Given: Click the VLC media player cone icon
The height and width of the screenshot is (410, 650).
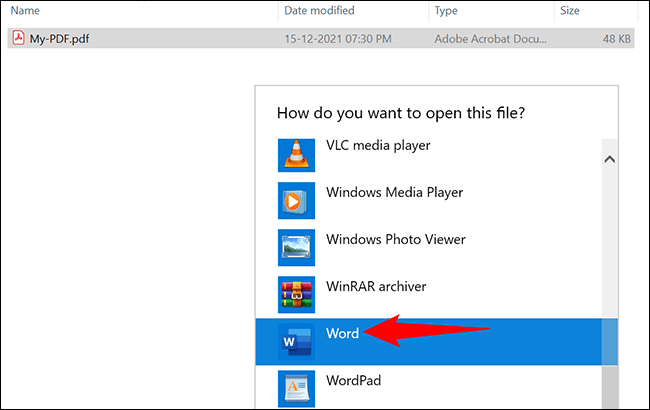Looking at the screenshot, I should (x=296, y=155).
